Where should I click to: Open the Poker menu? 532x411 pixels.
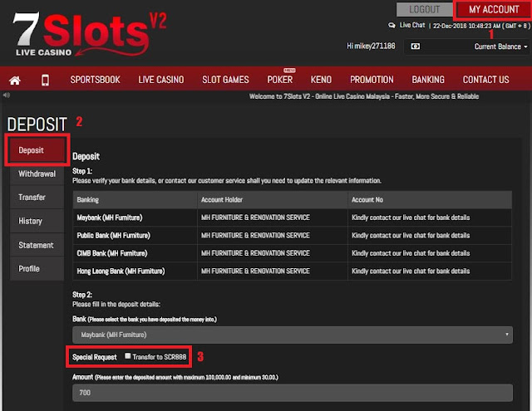tap(280, 80)
